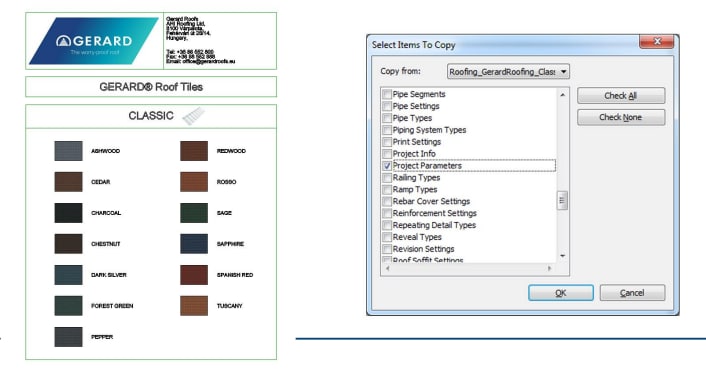Click the FOREST GREEN label
706x391 pixels.
(112, 306)
